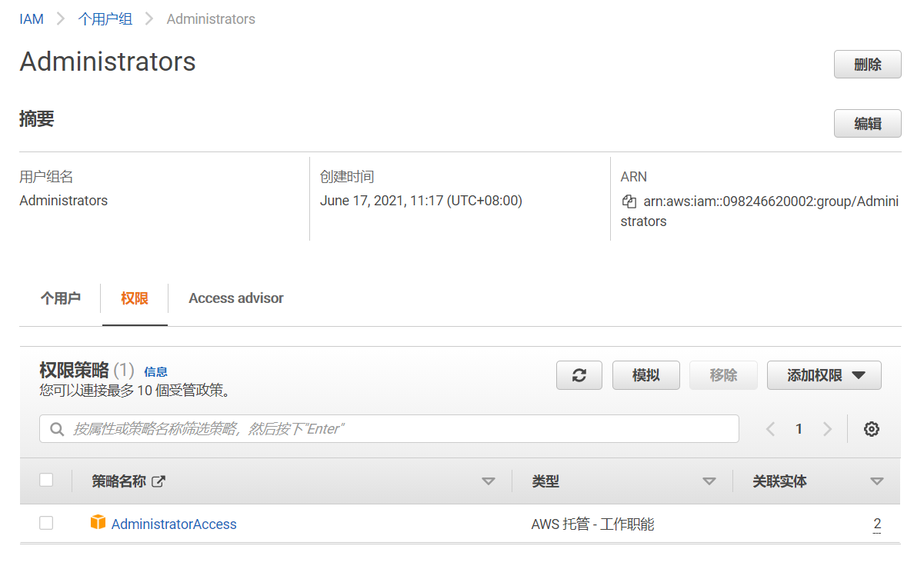This screenshot has height=579, width=924.
Task: Click the Administrators breadcrumb text
Action: (x=211, y=19)
